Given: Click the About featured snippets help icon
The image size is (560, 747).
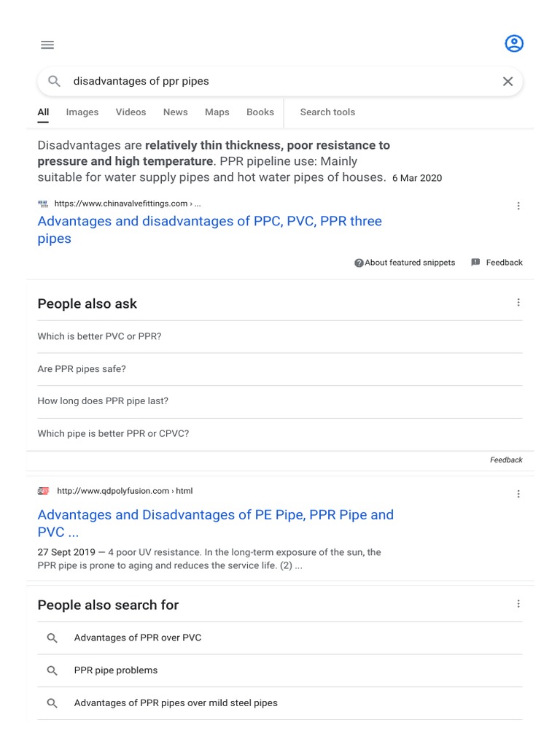Looking at the screenshot, I should [x=359, y=263].
